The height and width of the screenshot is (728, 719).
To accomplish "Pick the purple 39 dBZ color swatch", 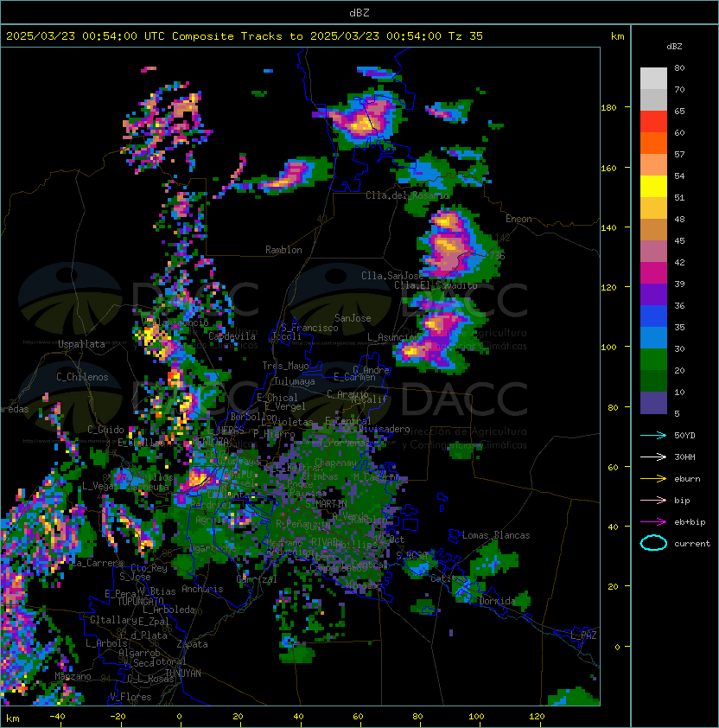I will tap(653, 294).
